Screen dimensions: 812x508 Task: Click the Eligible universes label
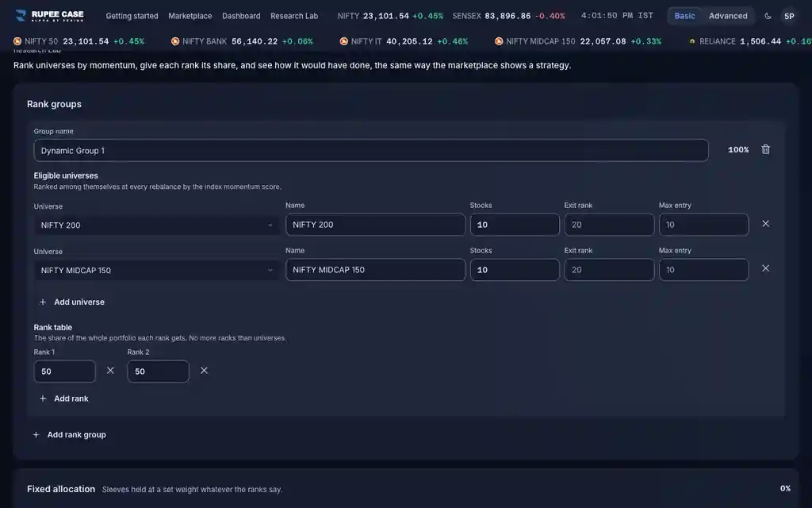(x=66, y=175)
